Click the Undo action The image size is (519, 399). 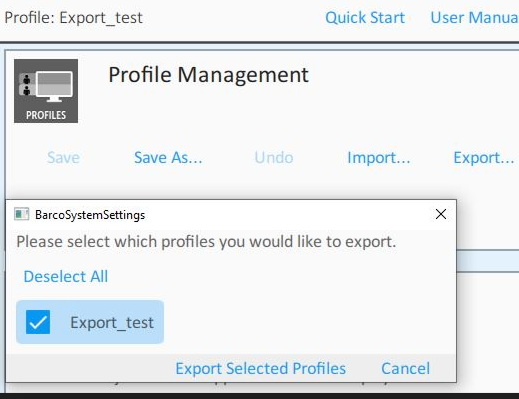tap(274, 157)
